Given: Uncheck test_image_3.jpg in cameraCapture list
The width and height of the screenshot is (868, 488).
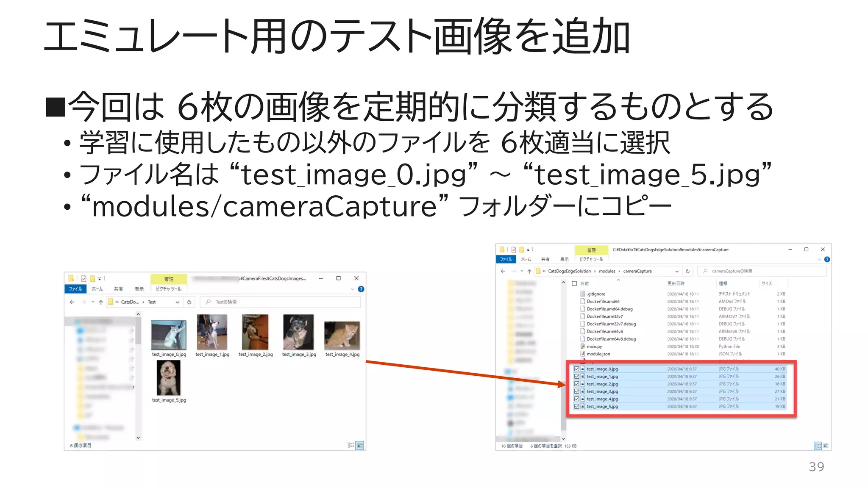Looking at the screenshot, I should pos(576,391).
